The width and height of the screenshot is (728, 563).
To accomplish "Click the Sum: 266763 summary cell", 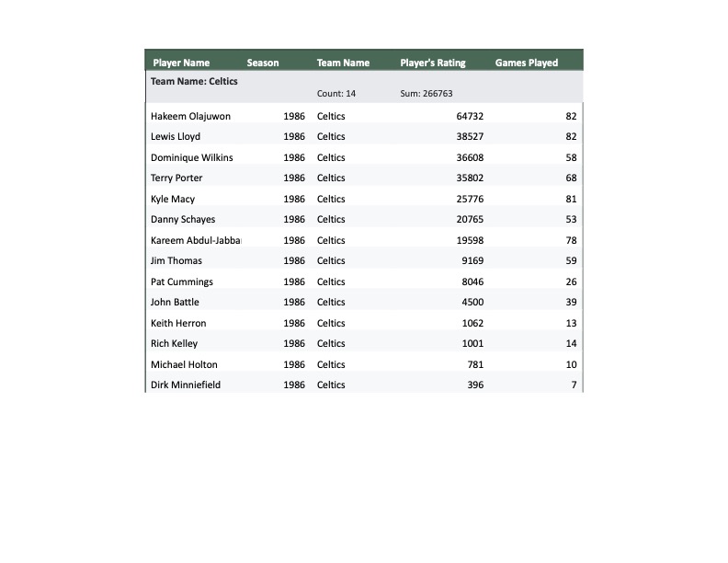I will (427, 94).
